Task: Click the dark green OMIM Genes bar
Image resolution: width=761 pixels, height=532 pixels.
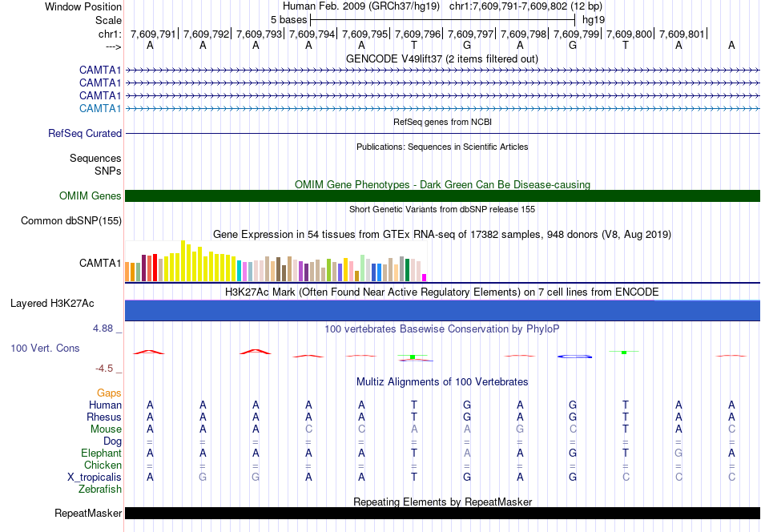Action: pos(442,196)
